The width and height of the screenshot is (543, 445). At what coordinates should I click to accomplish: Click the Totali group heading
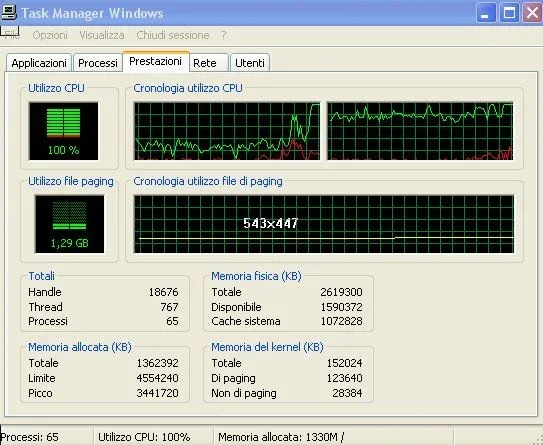[41, 276]
